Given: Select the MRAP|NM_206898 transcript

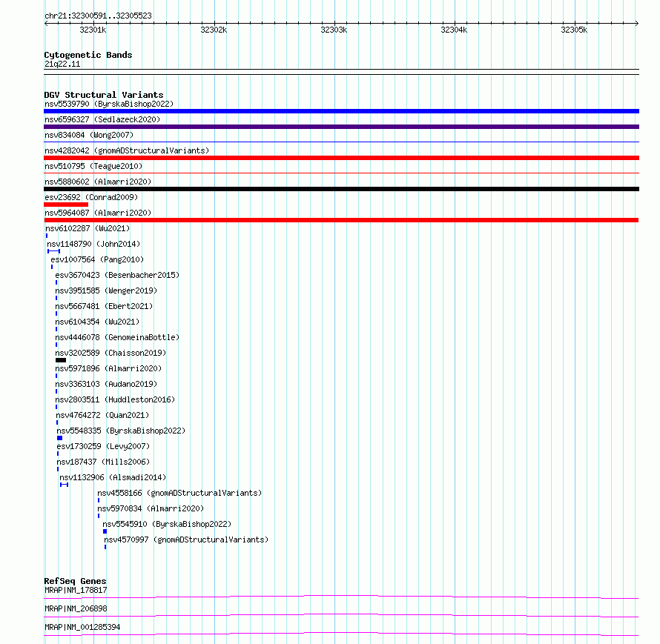Looking at the screenshot, I should [76, 608].
